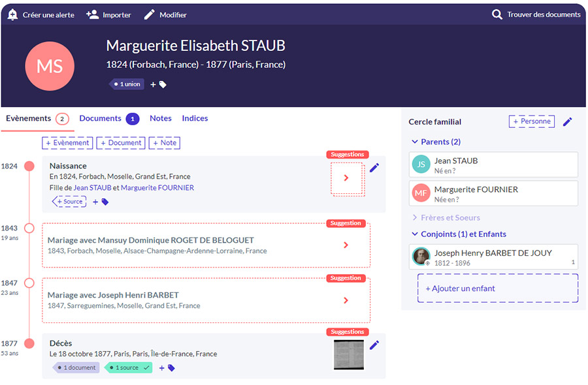Click the Modifier pencil icon

click(150, 14)
